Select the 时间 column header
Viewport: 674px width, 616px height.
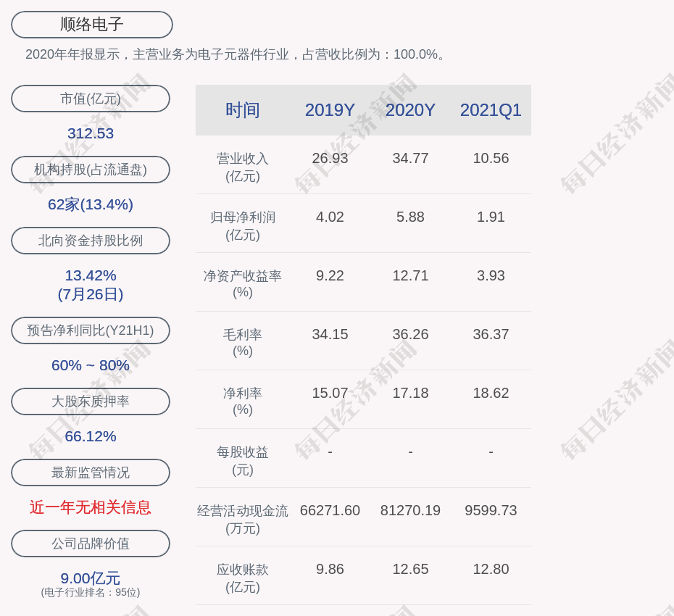243,110
